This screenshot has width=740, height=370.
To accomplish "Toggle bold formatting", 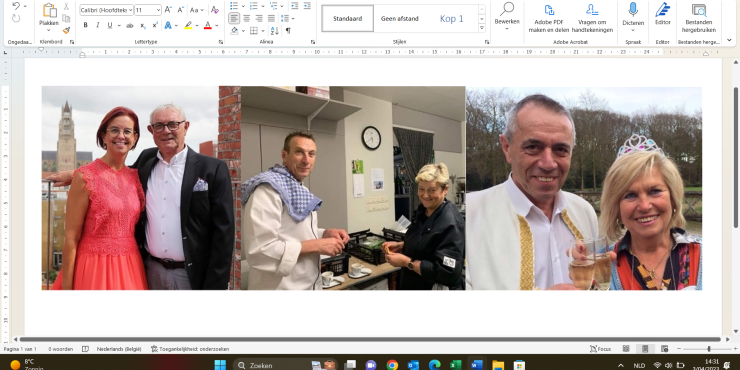I will click(85, 25).
